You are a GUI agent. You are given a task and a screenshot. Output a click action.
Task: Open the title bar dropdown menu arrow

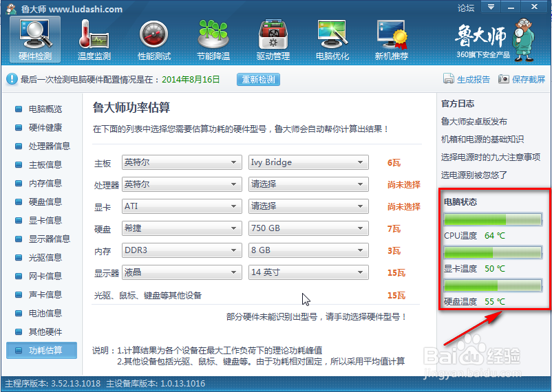[x=491, y=7]
